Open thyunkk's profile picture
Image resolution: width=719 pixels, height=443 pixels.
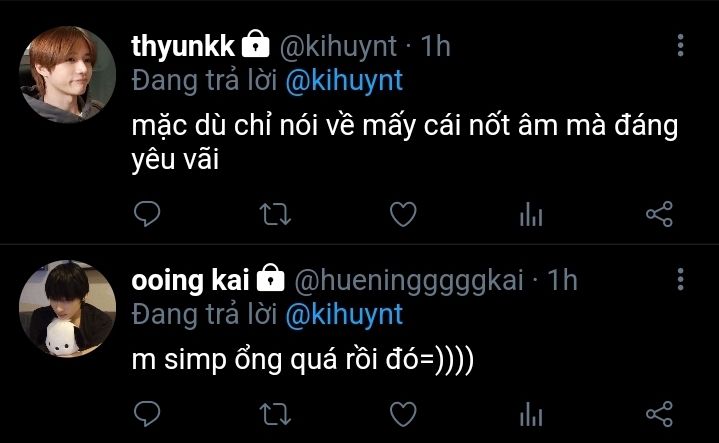[x=68, y=74]
